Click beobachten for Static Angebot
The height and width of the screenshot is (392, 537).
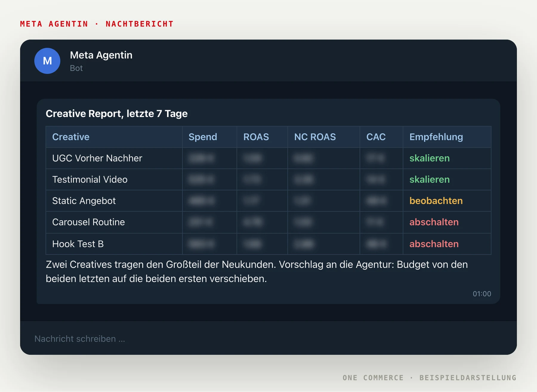[x=436, y=201]
